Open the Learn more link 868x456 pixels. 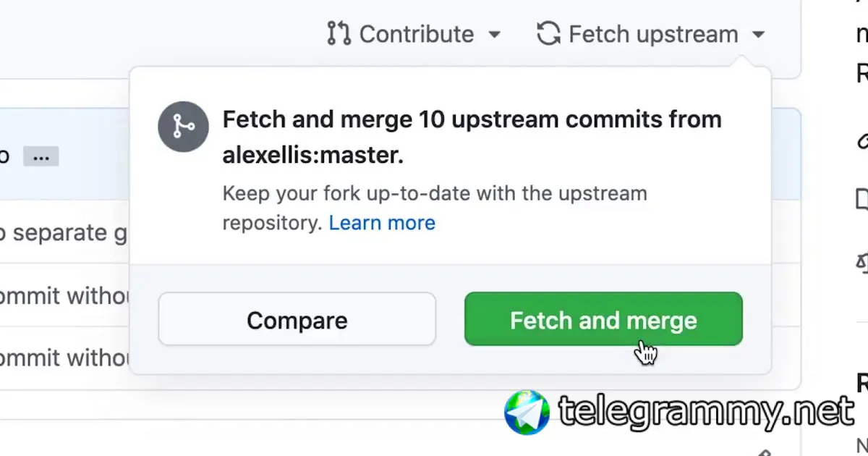[382, 223]
